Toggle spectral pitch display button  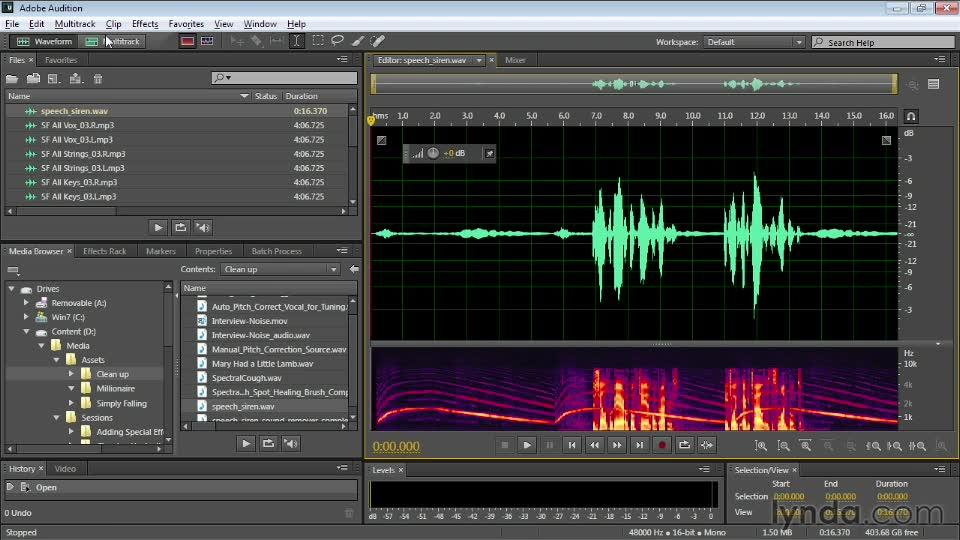point(207,42)
